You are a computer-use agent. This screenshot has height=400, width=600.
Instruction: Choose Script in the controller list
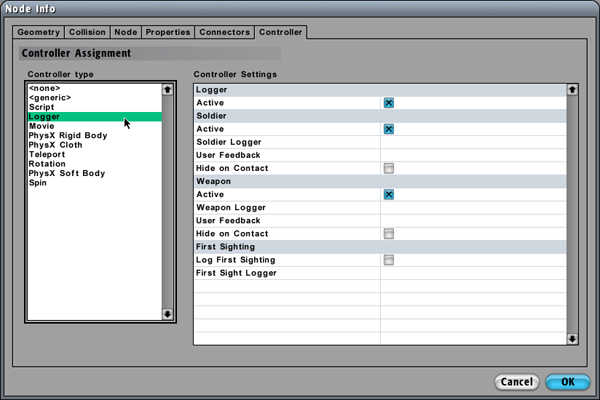(42, 107)
